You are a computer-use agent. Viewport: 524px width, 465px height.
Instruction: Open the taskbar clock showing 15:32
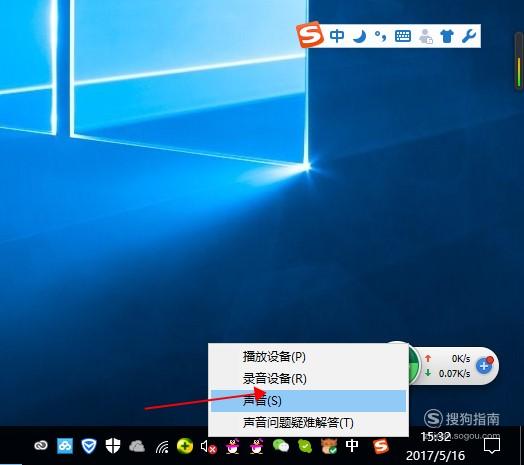point(435,437)
